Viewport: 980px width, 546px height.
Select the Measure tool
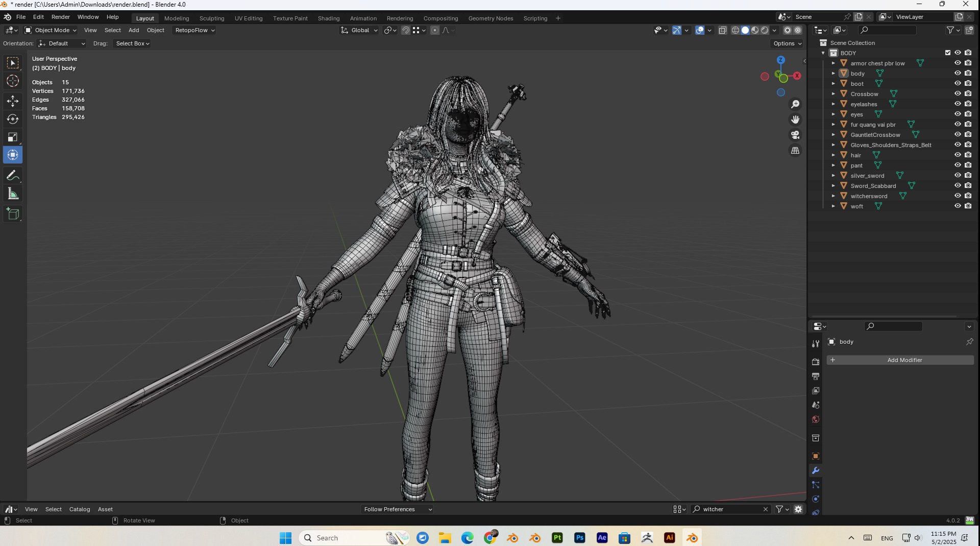(13, 194)
